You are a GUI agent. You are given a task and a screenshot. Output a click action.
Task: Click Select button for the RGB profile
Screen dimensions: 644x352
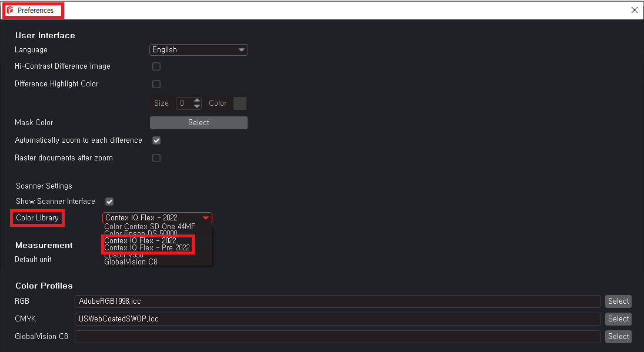pyautogui.click(x=618, y=301)
